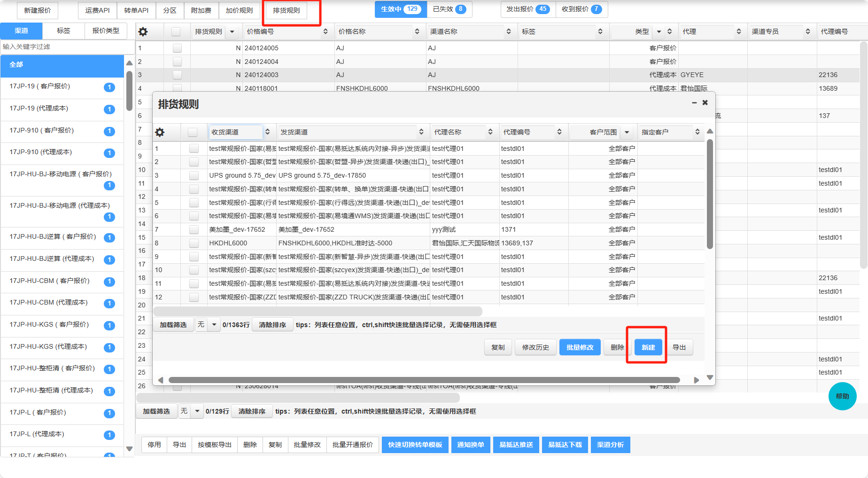
Task: Open the 排货规则 column filter dropdown
Action: tap(232, 31)
